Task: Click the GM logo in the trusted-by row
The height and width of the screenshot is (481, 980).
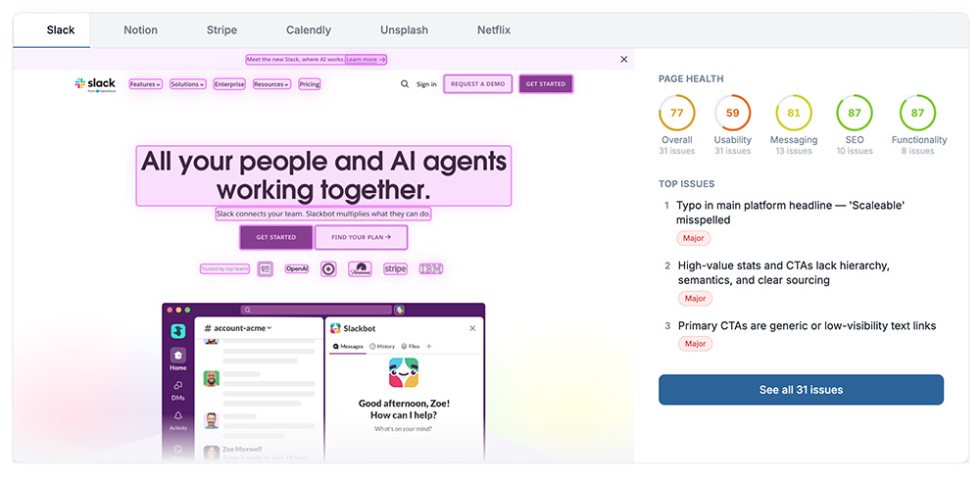Action: [x=265, y=269]
